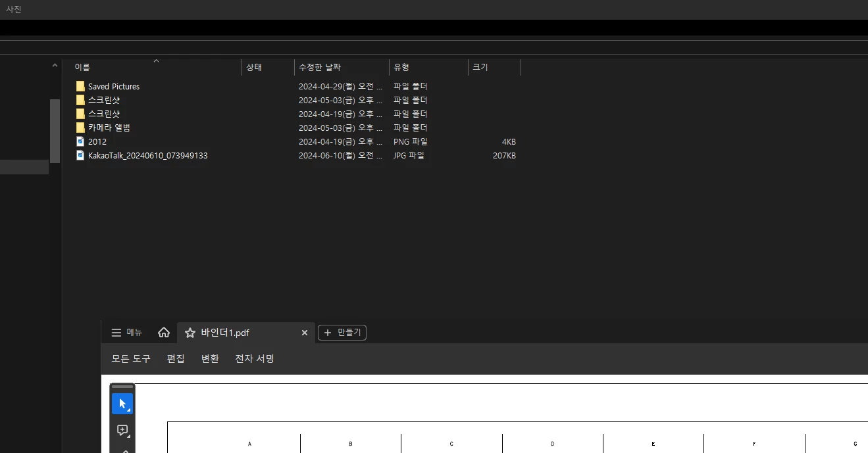Select the 2012 PNG file icon
868x453 pixels.
80,141
